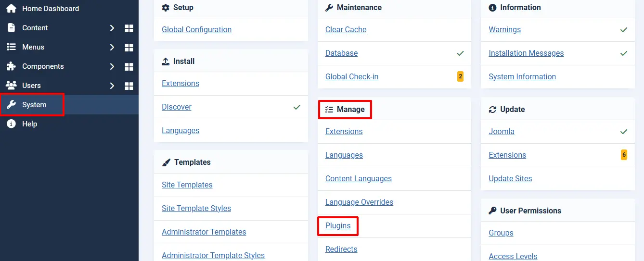Image resolution: width=644 pixels, height=261 pixels.
Task: Expand the Menus submenu chevron
Action: (112, 47)
